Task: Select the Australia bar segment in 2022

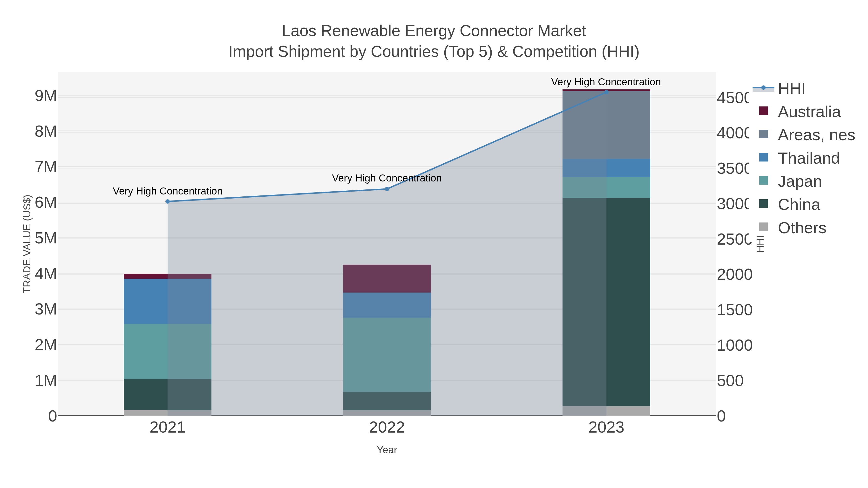Action: click(387, 279)
